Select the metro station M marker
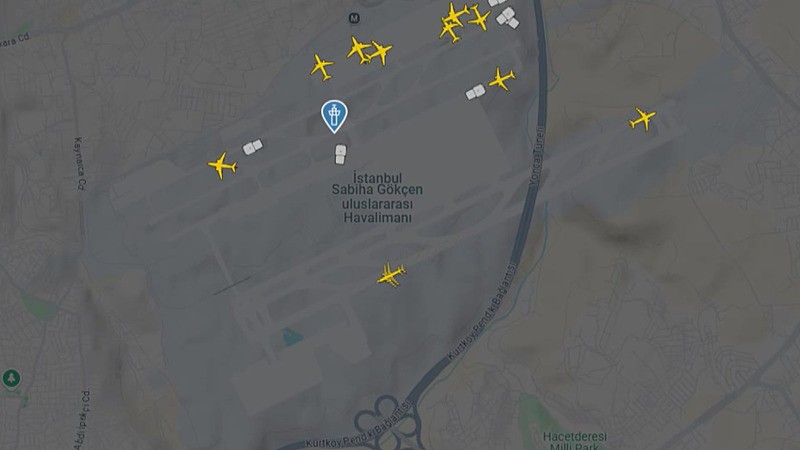Viewport: 800px width, 450px height. click(354, 18)
